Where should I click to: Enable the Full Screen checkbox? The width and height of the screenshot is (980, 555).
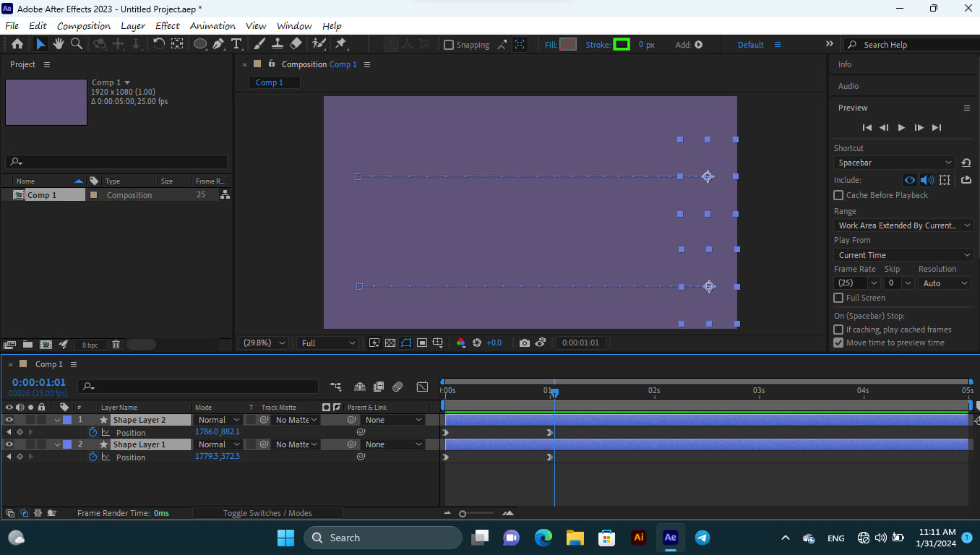pos(838,298)
